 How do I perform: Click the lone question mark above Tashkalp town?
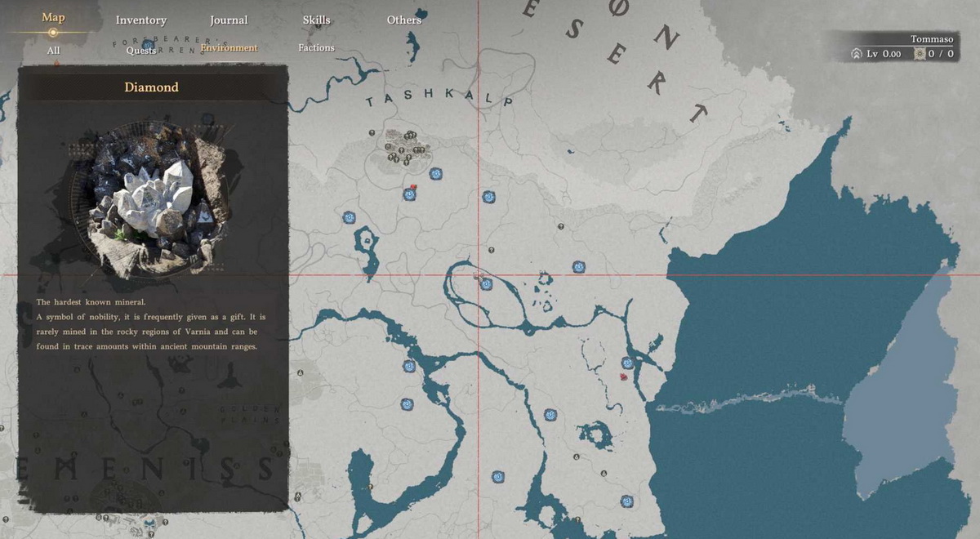(372, 132)
